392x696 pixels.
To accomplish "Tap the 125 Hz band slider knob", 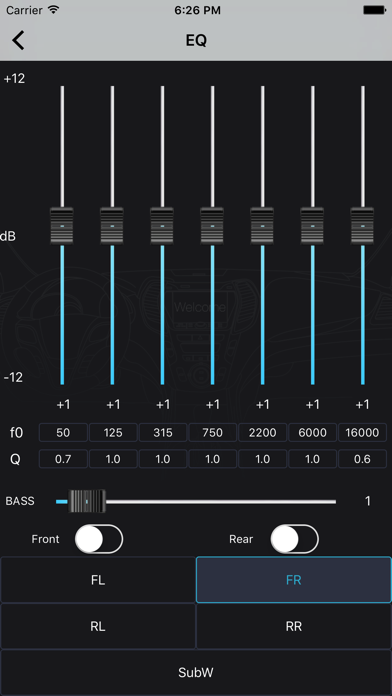I will coord(112,226).
